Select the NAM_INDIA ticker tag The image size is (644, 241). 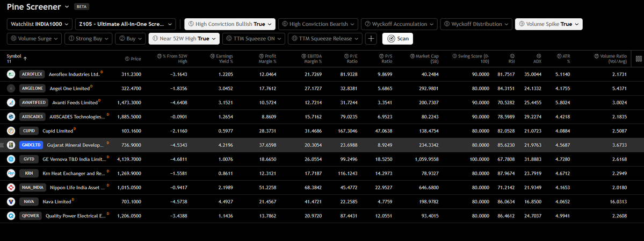(x=32, y=188)
